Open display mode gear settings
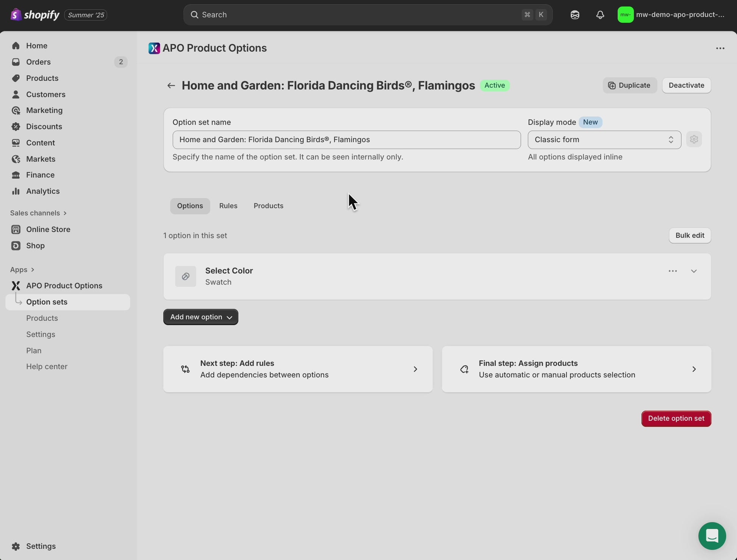Screen dimensions: 737x560 694,139
